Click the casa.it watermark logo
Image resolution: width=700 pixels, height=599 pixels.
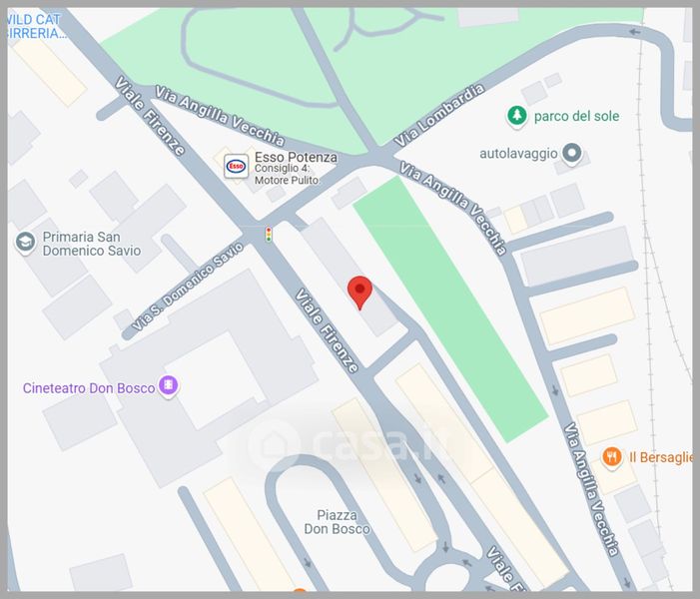click(349, 443)
